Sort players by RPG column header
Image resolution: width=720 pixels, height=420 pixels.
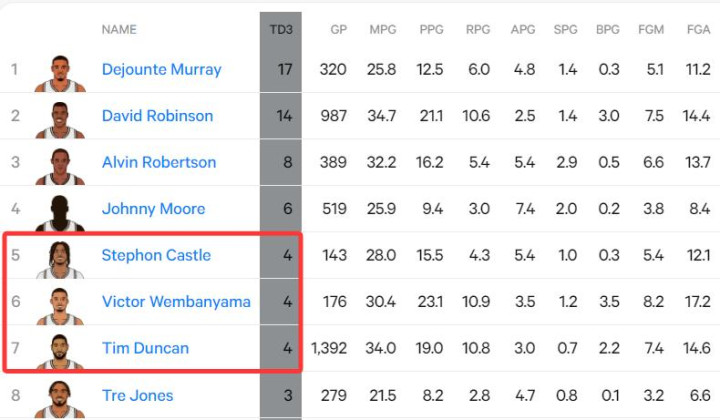478,30
